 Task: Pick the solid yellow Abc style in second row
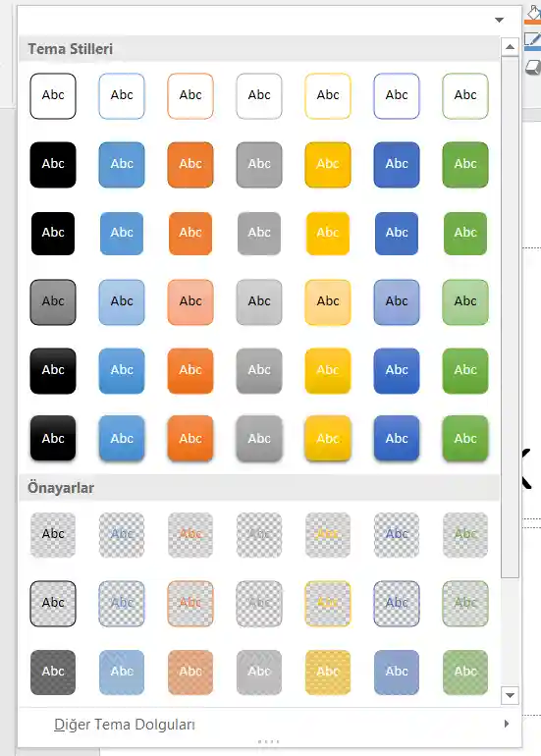pos(328,164)
